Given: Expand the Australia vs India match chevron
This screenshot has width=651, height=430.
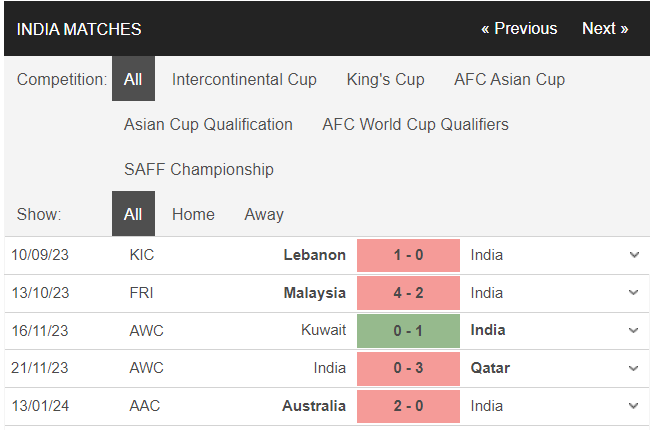Looking at the screenshot, I should (633, 406).
